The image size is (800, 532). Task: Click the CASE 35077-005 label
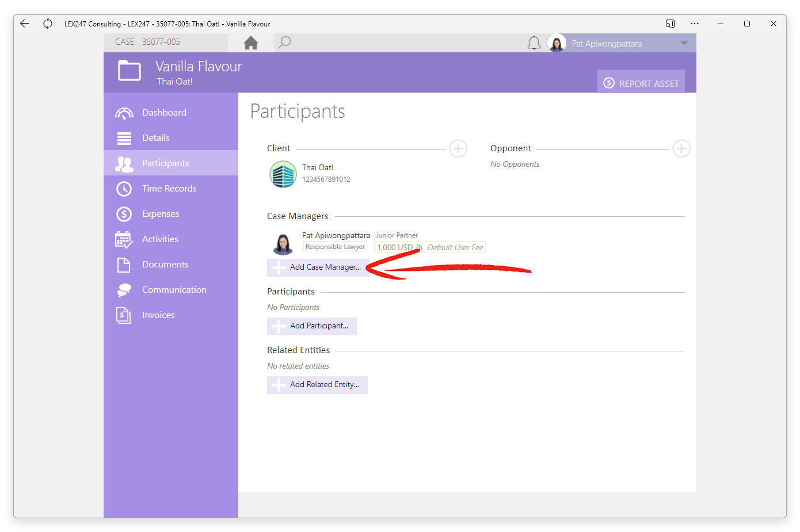click(148, 42)
